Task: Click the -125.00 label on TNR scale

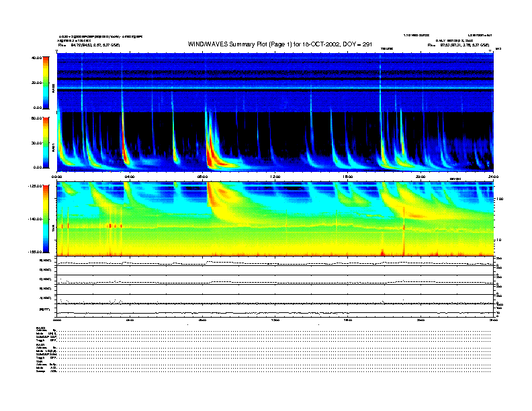Action: pyautogui.click(x=35, y=186)
